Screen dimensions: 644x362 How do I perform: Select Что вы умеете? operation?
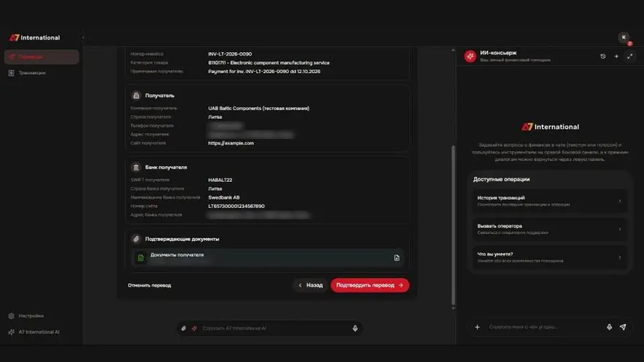[549, 257]
